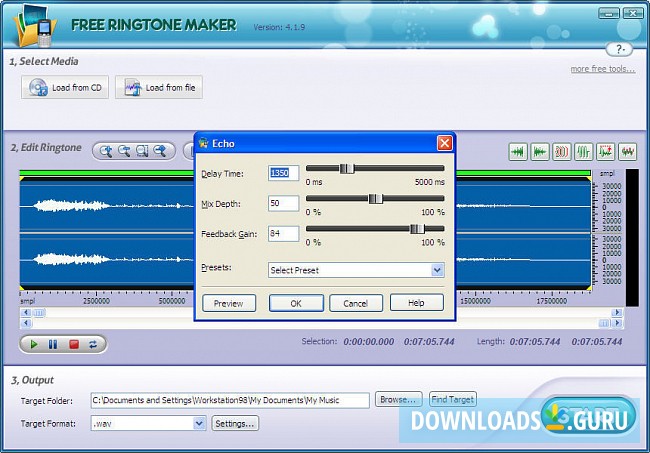Cancel the Echo dialog
Viewport: 650px width, 453px height.
coord(355,303)
